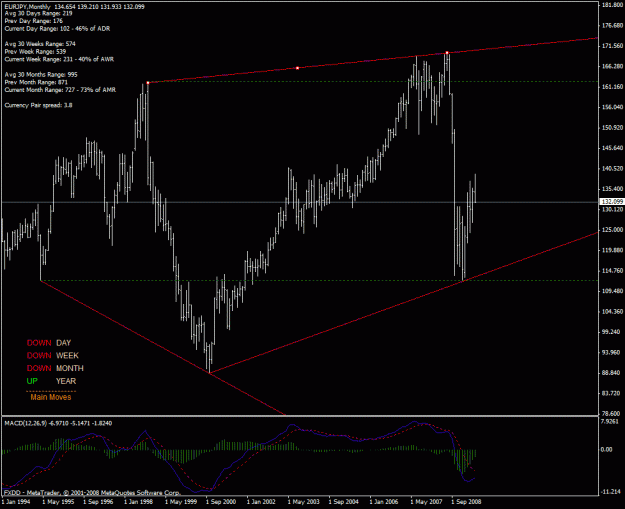Click the current price label 132.099
Viewport: 625px width, 509px height.
(x=612, y=202)
